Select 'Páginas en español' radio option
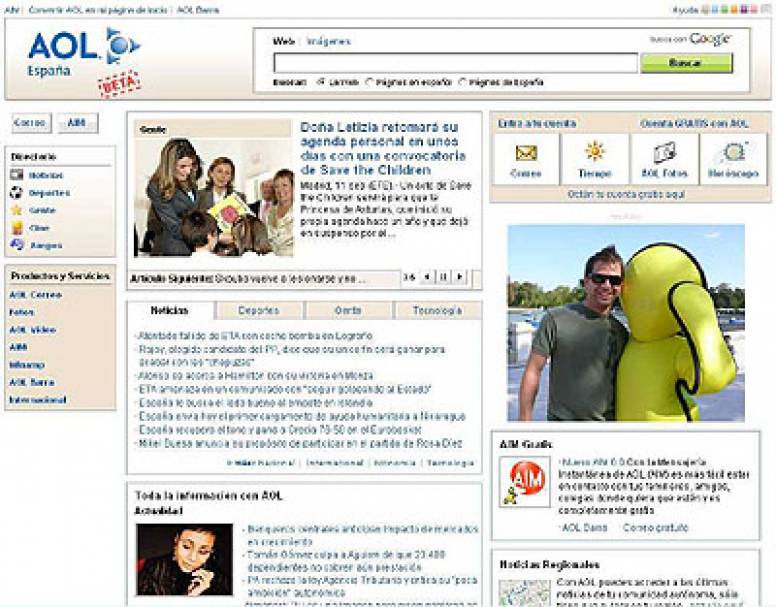This screenshot has height=607, width=776. tap(370, 82)
